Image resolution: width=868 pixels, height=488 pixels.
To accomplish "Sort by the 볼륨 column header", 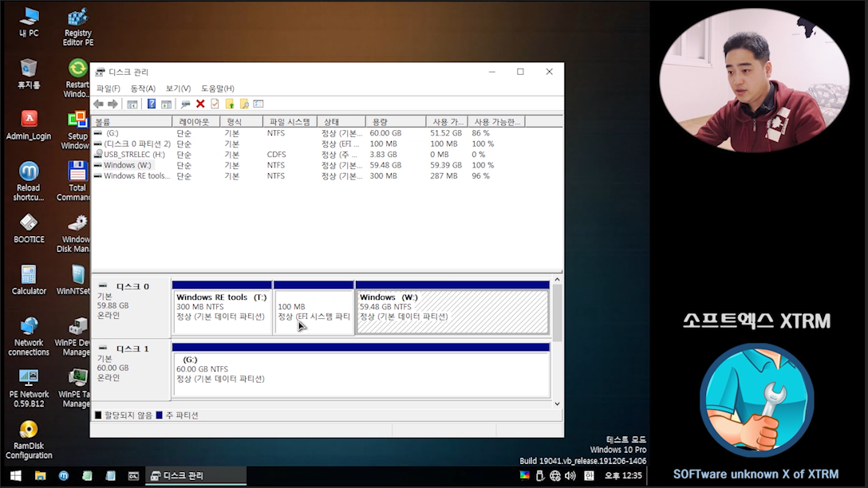I will (132, 122).
